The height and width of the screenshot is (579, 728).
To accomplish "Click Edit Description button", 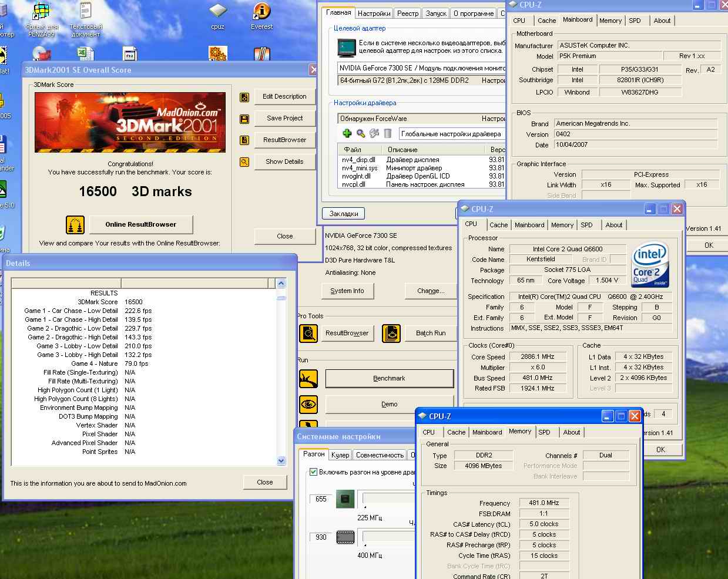I will tap(284, 97).
